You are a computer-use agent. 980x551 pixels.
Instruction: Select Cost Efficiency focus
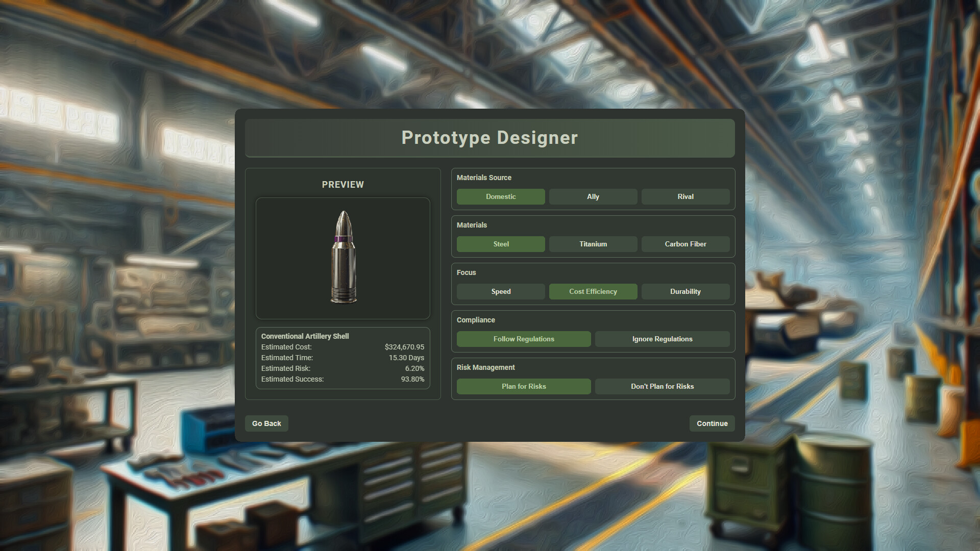(593, 291)
